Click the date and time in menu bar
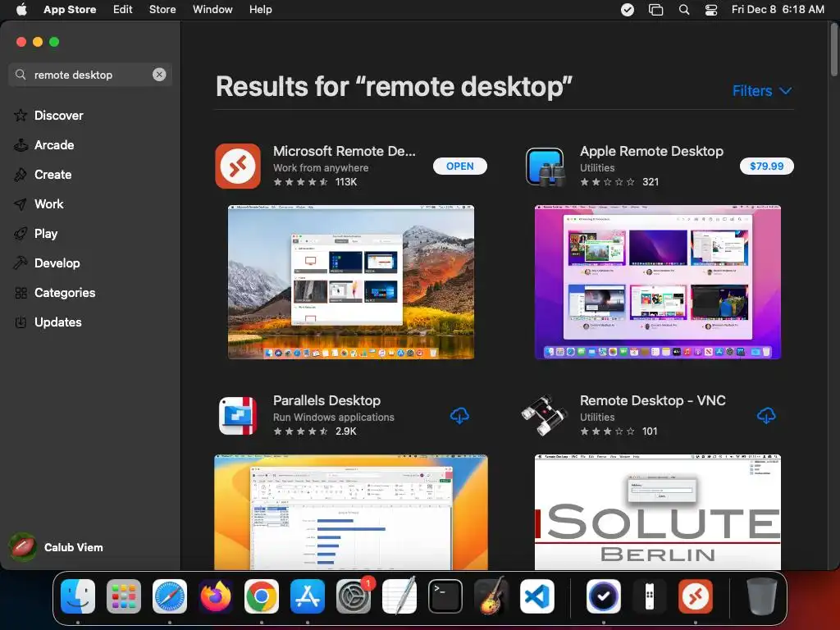Screen dimensions: 840x630 pos(778,10)
